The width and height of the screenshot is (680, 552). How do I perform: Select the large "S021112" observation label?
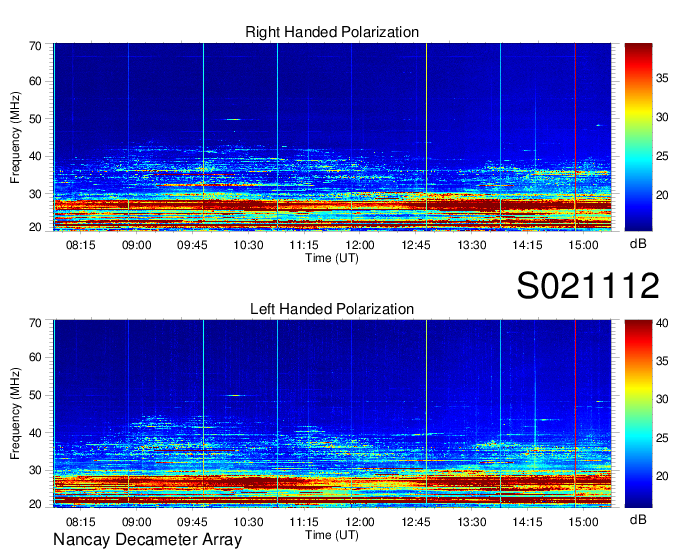coord(588,285)
